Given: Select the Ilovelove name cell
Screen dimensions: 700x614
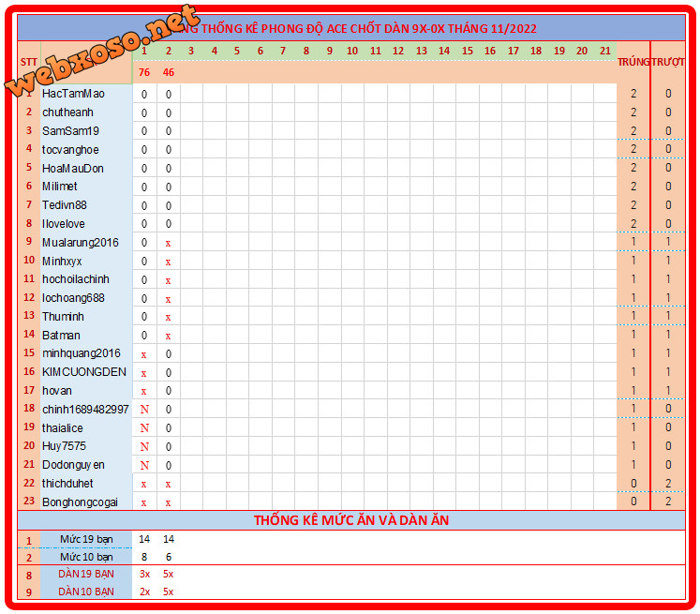Looking at the screenshot, I should point(64,224).
